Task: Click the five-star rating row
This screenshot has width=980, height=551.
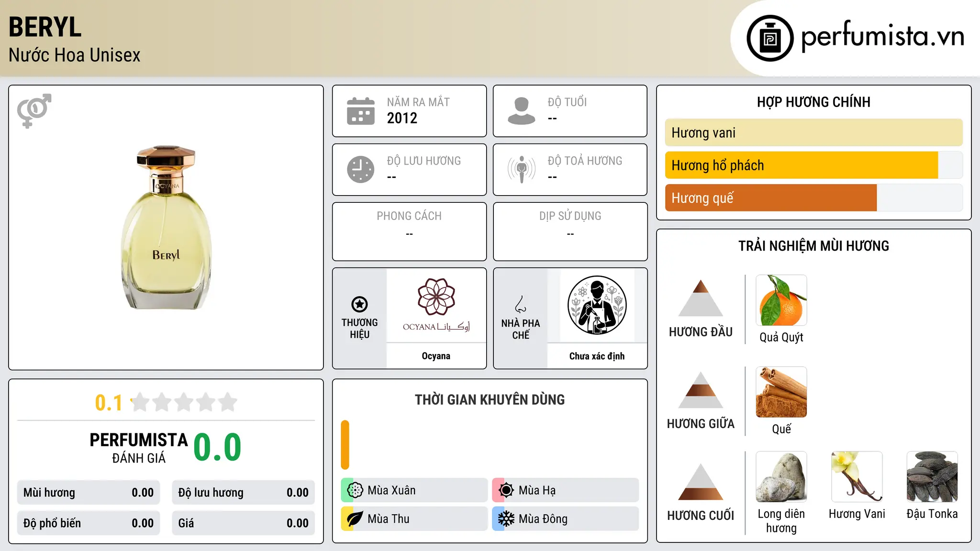Action: (x=184, y=402)
